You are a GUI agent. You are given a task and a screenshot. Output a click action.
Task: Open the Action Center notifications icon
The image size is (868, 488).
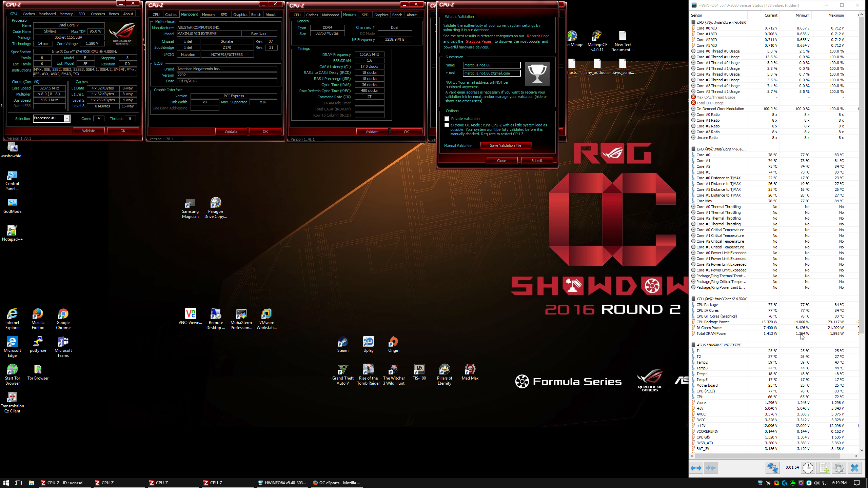[857, 483]
